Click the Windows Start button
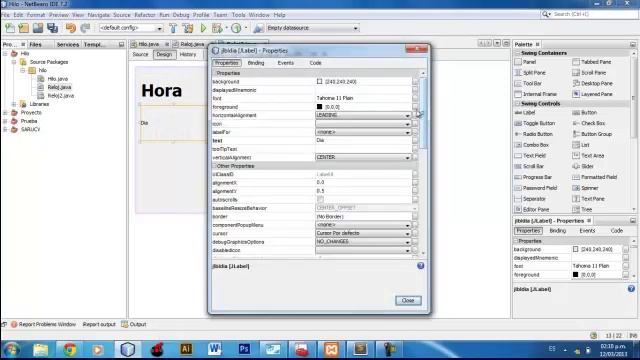640x360 pixels. click(x=12, y=350)
